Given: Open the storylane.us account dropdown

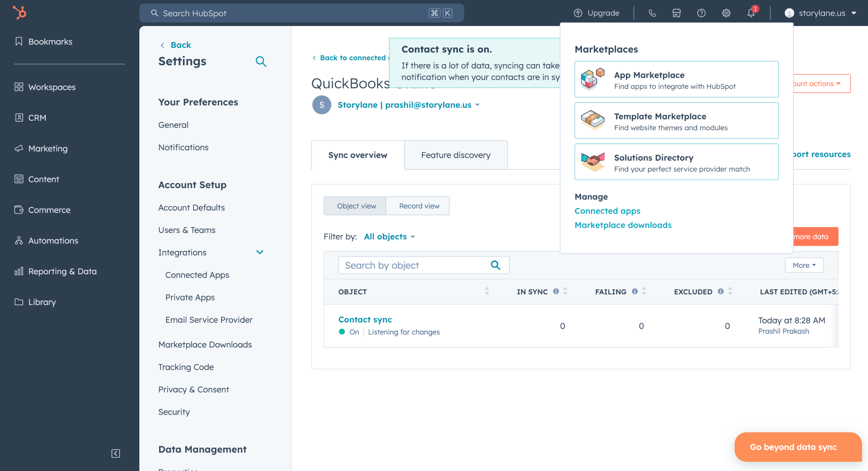Looking at the screenshot, I should coord(821,13).
